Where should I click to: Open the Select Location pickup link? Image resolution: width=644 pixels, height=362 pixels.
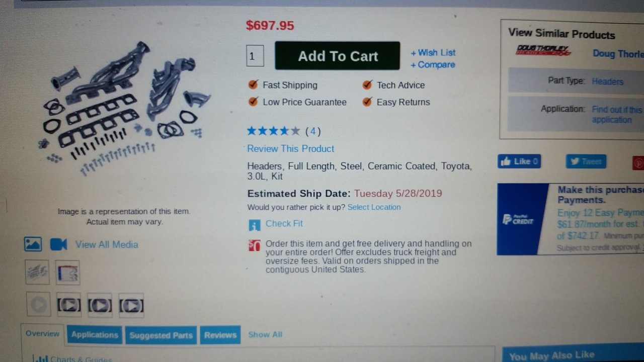[x=374, y=207]
